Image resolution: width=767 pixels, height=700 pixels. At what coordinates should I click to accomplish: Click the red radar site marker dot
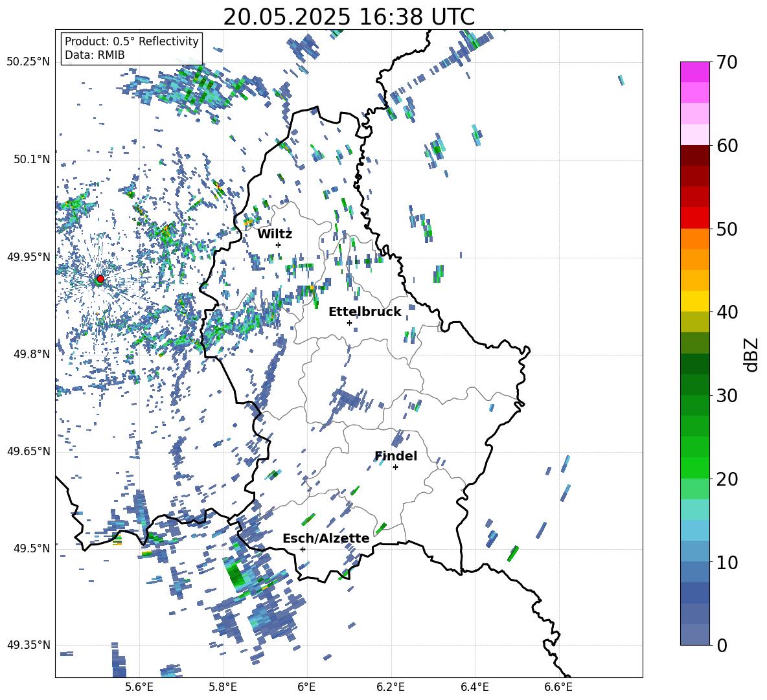100,279
